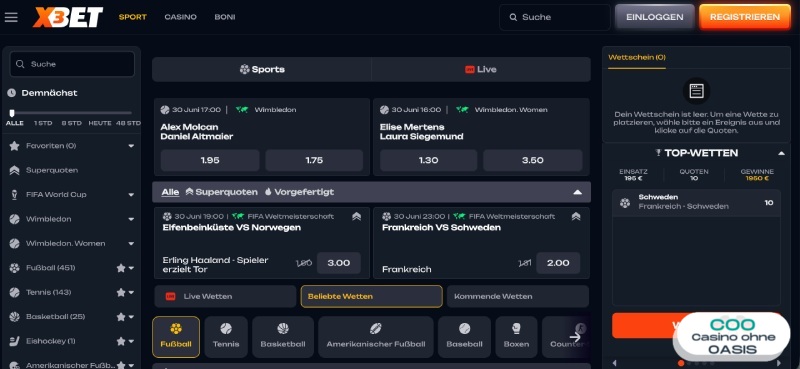This screenshot has height=369, width=800.
Task: Expand the Eishockey dropdown arrow
Action: pos(131,341)
